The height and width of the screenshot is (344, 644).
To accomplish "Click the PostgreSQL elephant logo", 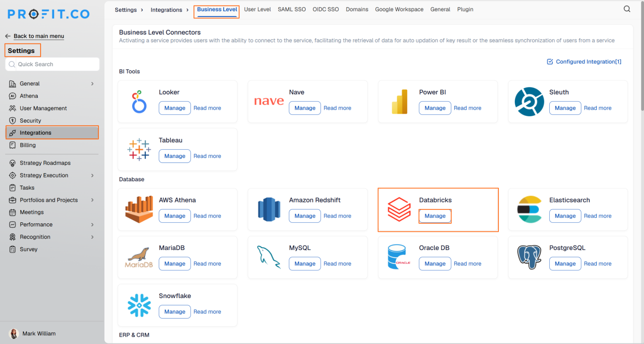I will 529,257.
